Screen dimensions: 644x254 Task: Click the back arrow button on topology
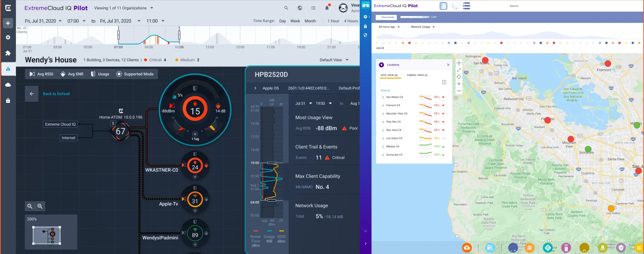32,94
